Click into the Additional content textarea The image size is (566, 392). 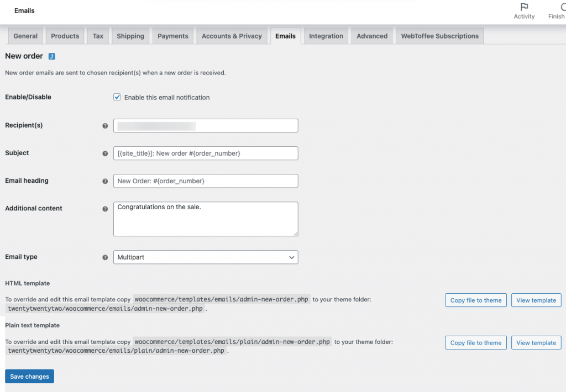click(206, 219)
